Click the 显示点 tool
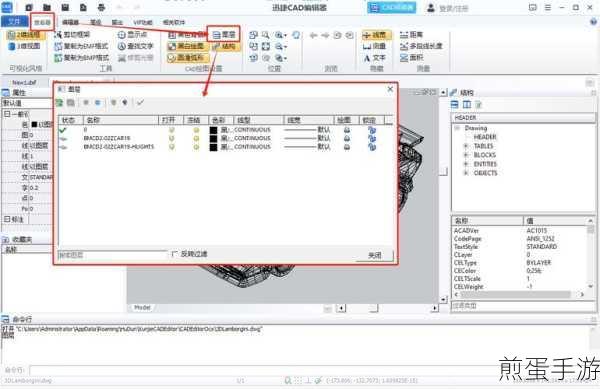Image resolution: width=600 pixels, height=389 pixels. click(x=132, y=35)
